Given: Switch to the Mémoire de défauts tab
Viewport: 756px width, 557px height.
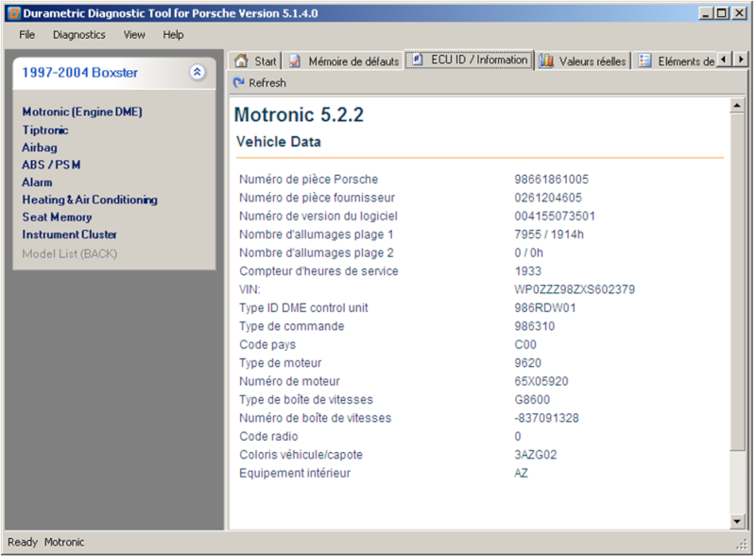Looking at the screenshot, I should pos(344,61).
